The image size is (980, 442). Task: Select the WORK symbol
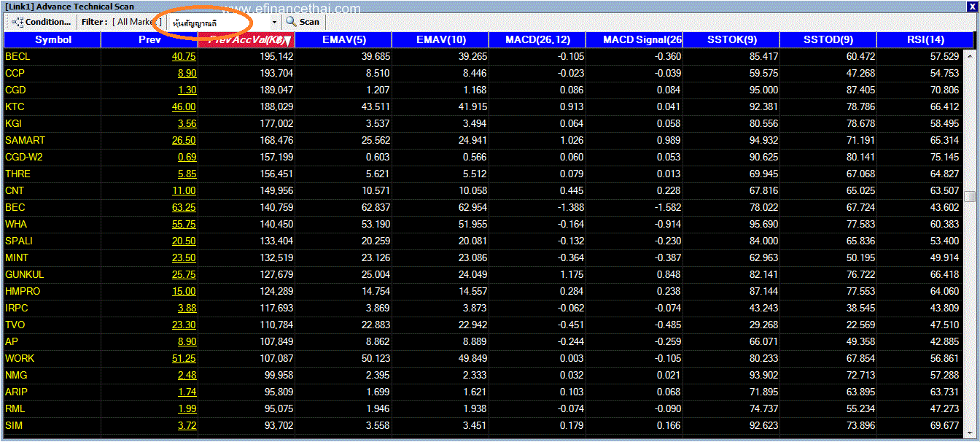click(20, 358)
